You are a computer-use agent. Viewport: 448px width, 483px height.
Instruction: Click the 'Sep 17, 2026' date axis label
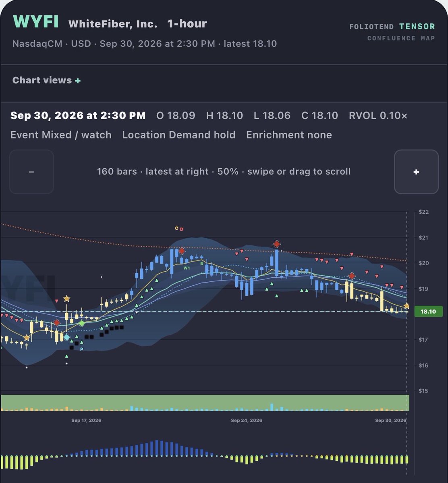tap(86, 420)
